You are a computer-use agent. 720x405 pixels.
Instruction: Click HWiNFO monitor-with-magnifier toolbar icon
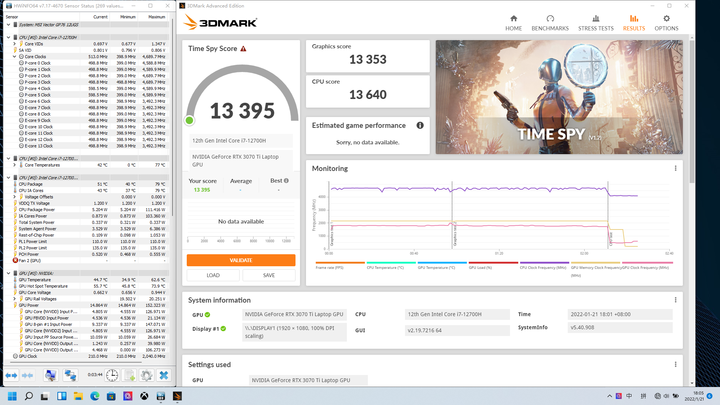click(x=51, y=375)
